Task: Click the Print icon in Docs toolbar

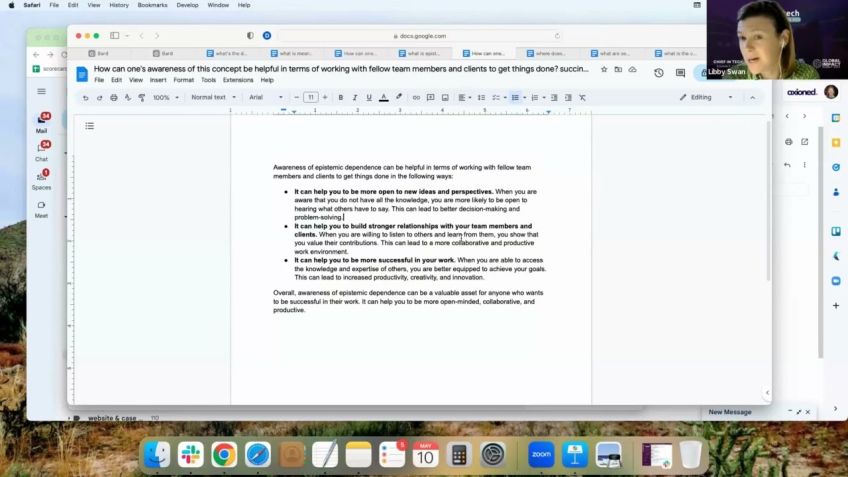Action: point(113,97)
